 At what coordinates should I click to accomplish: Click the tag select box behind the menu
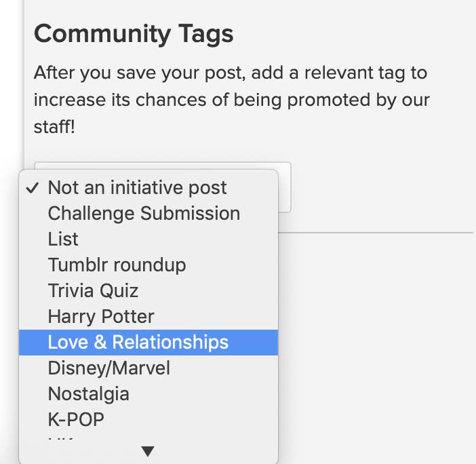pos(284,187)
